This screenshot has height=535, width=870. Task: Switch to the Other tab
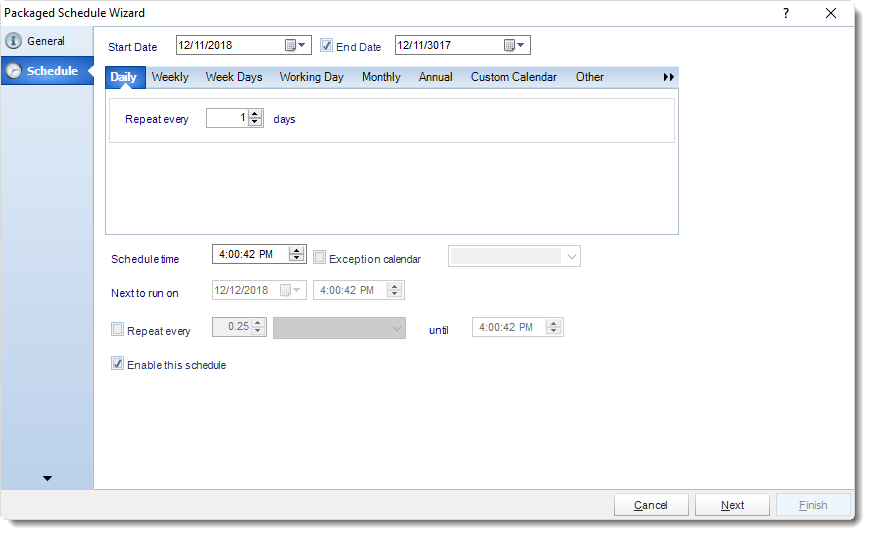click(x=589, y=77)
